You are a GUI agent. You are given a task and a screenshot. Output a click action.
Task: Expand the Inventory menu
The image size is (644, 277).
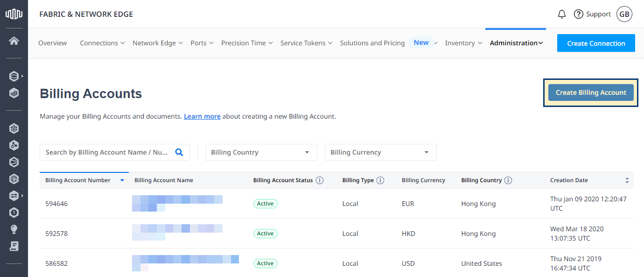[x=463, y=43]
